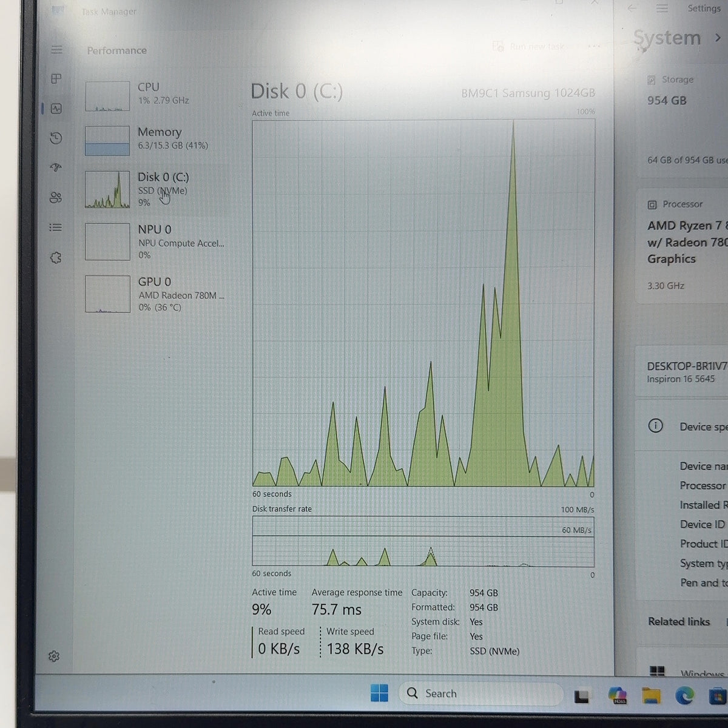The width and height of the screenshot is (728, 728).
Task: Click the Disk active time graph
Action: coord(423,303)
